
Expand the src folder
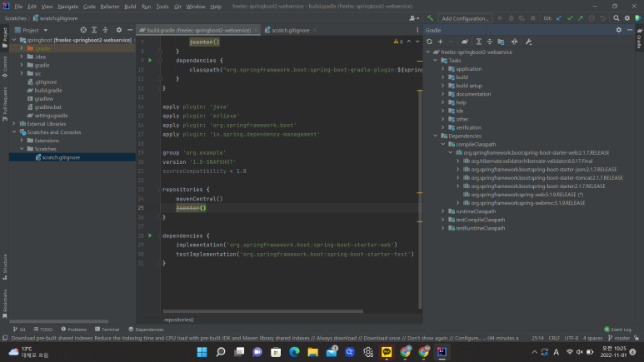point(22,73)
